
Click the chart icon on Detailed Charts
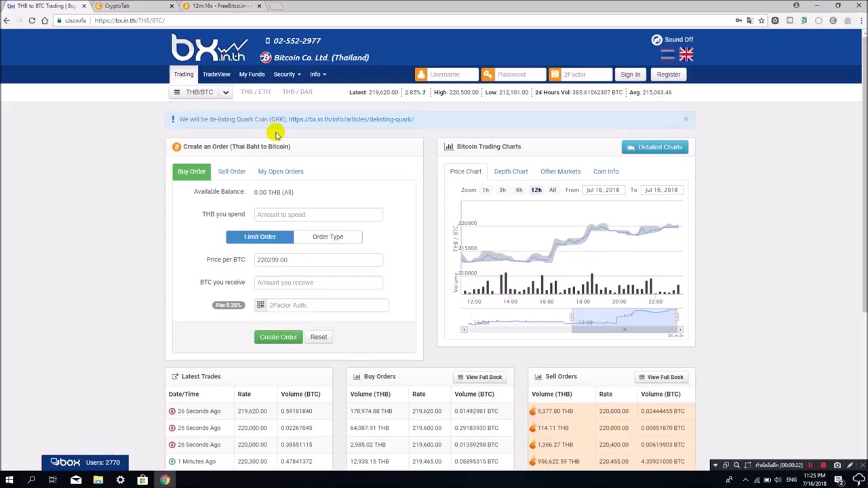coord(631,147)
